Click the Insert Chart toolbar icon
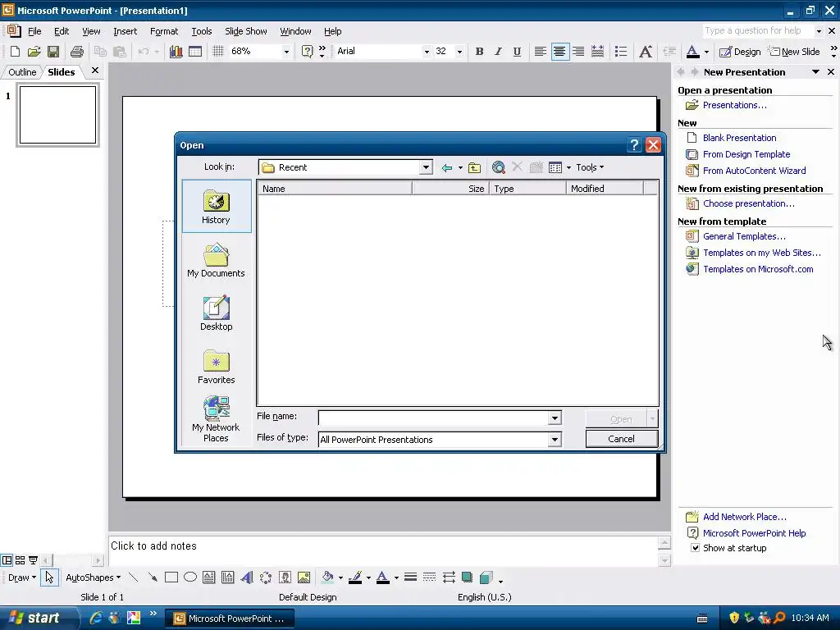The image size is (840, 630). point(176,52)
